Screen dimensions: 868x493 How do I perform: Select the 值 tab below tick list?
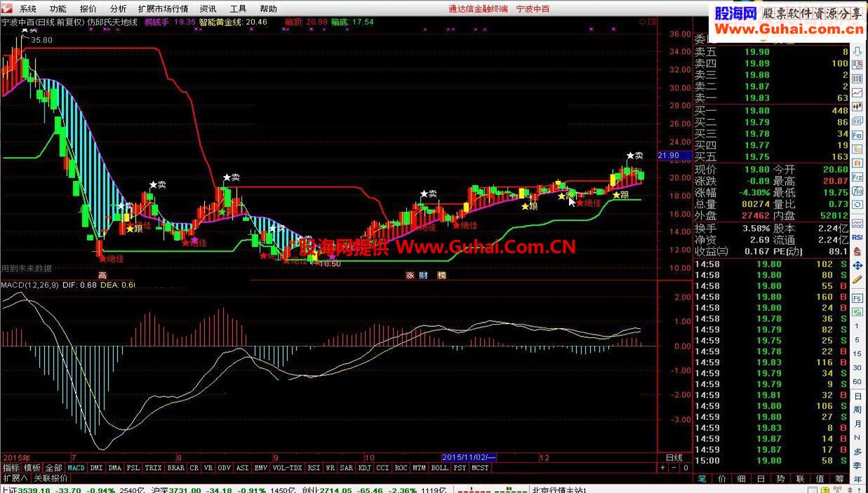click(x=820, y=479)
